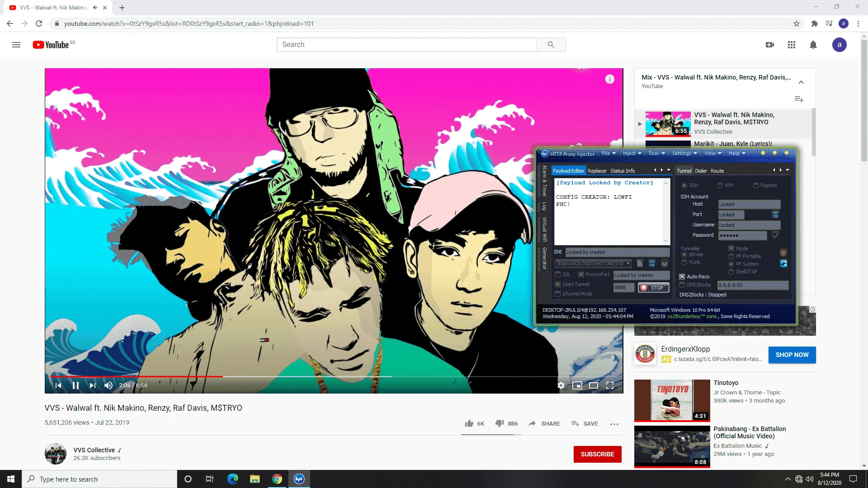Click the STOP button in Injector
Viewport: 868px width, 488px height.
pos(653,288)
